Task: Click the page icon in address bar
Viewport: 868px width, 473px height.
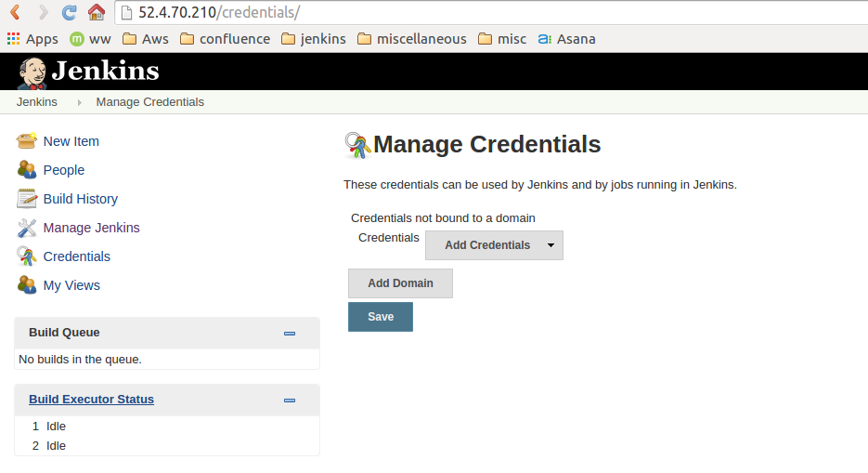Action: (x=127, y=12)
